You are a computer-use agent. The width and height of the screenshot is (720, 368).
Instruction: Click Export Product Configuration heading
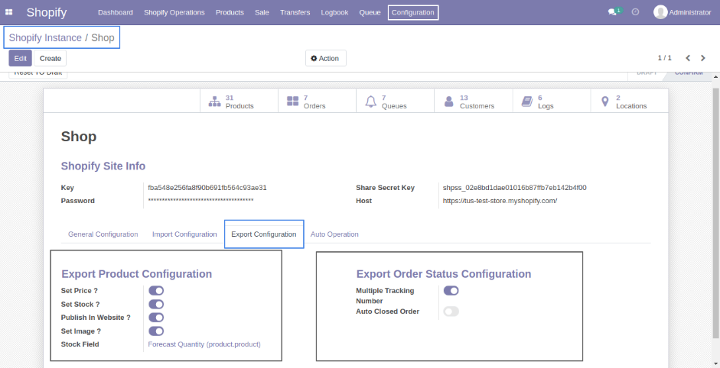tap(137, 274)
